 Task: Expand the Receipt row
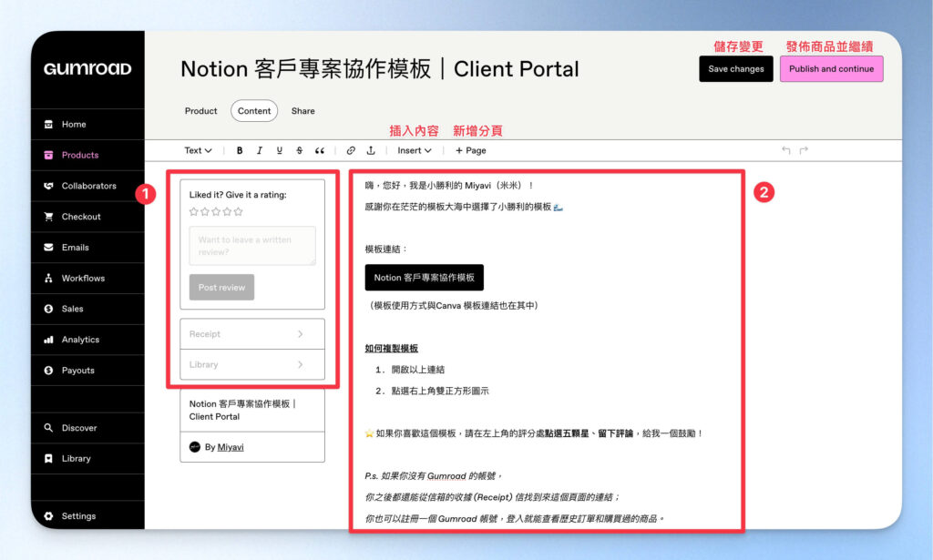(252, 335)
